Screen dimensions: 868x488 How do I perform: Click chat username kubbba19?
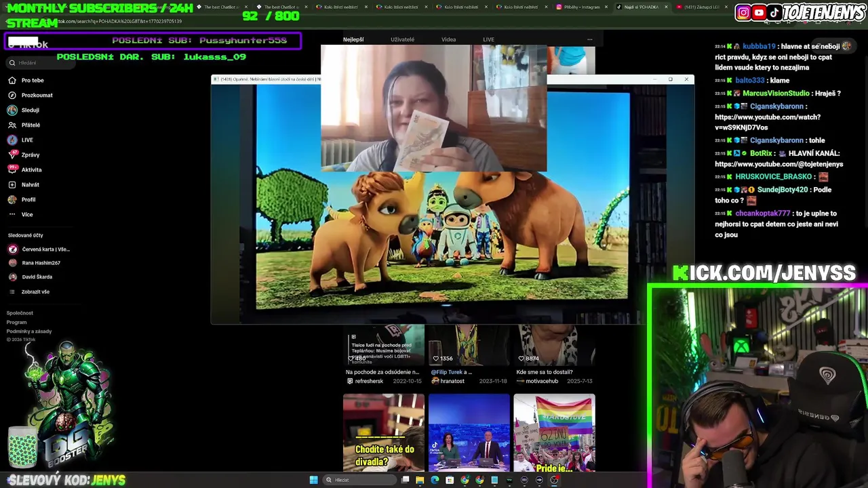pos(759,47)
